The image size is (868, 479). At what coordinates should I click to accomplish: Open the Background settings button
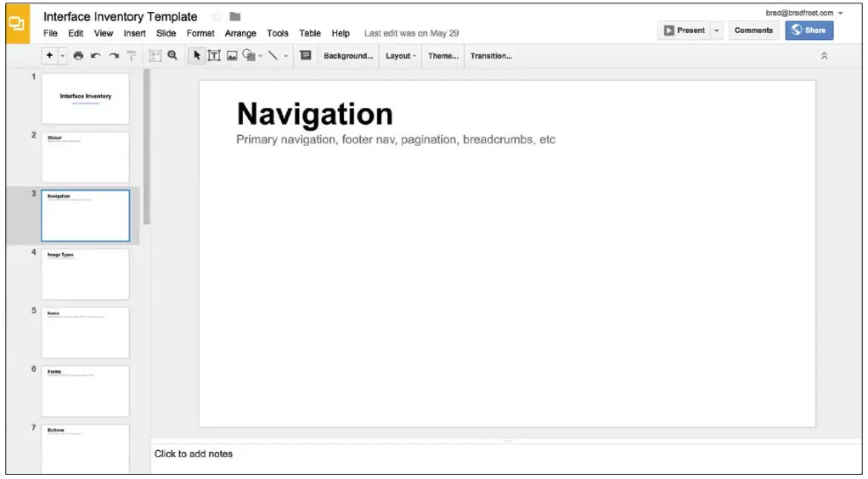pyautogui.click(x=348, y=56)
